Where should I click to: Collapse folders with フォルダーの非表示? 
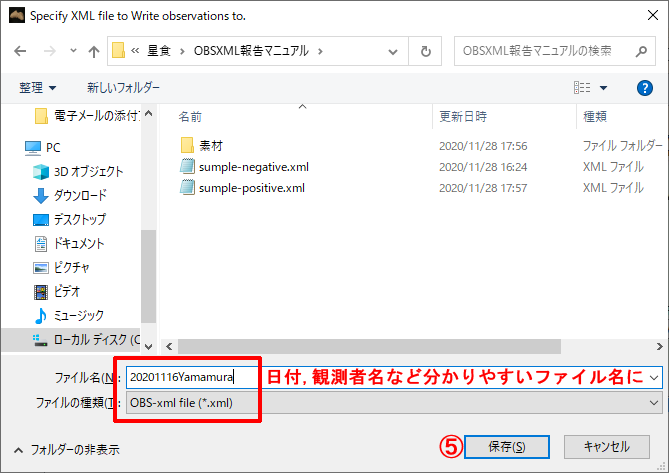point(67,450)
